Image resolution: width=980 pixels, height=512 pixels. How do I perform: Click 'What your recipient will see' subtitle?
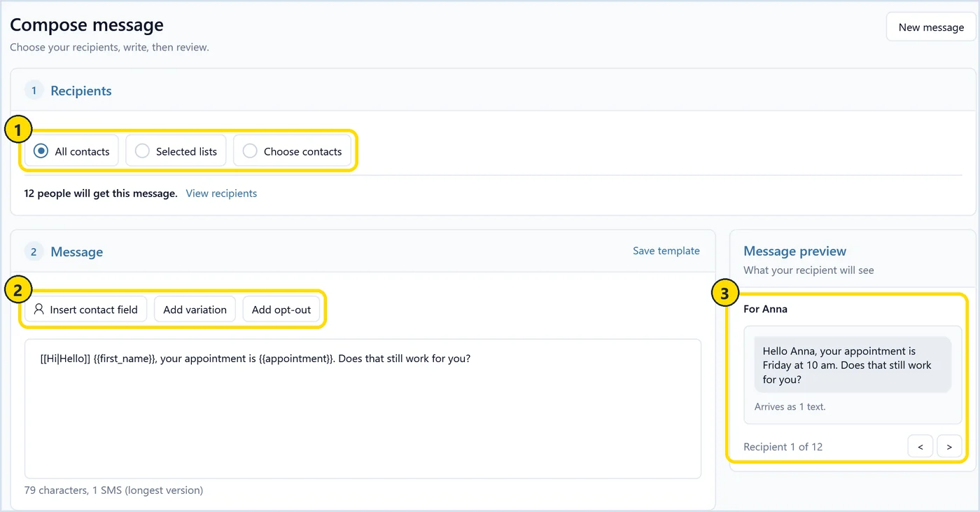point(808,270)
